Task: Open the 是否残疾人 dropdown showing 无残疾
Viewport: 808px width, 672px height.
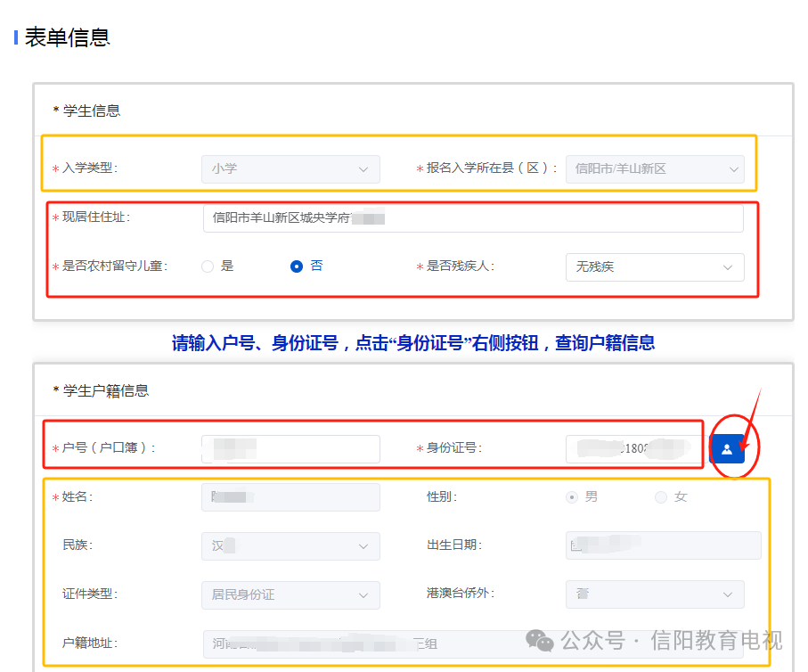Action: pyautogui.click(x=655, y=267)
